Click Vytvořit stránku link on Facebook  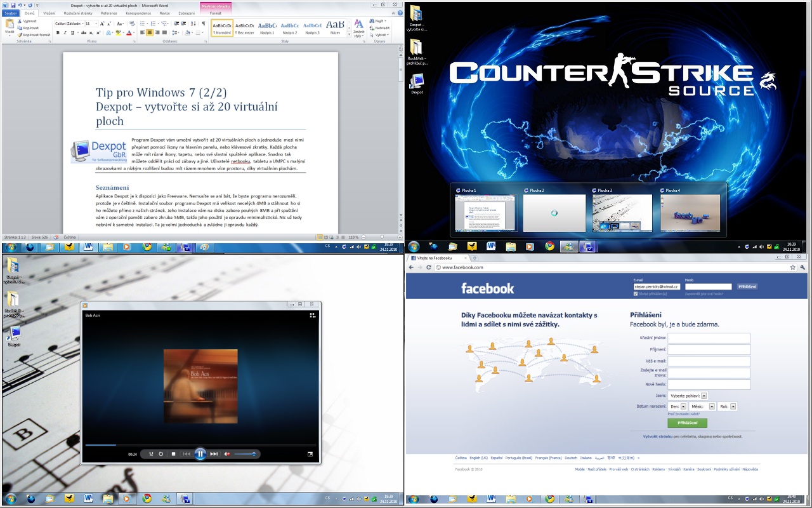[x=657, y=437]
